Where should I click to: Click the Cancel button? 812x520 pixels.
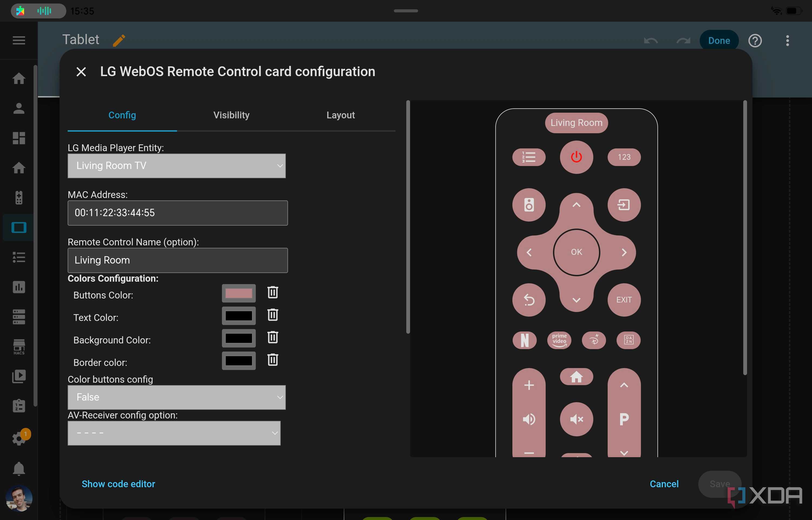(x=664, y=484)
